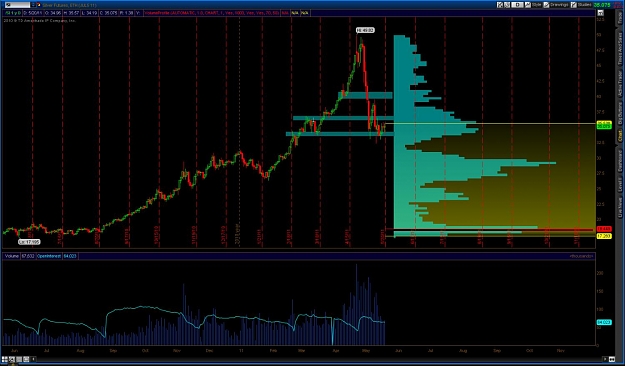Select the middle teal rectangle drawing
Image resolution: width=625 pixels, height=366 pixels.
pos(343,118)
